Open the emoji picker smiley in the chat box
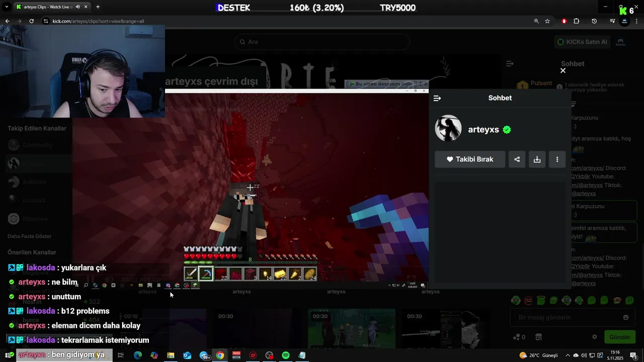This screenshot has height=362, width=644. (x=626, y=317)
